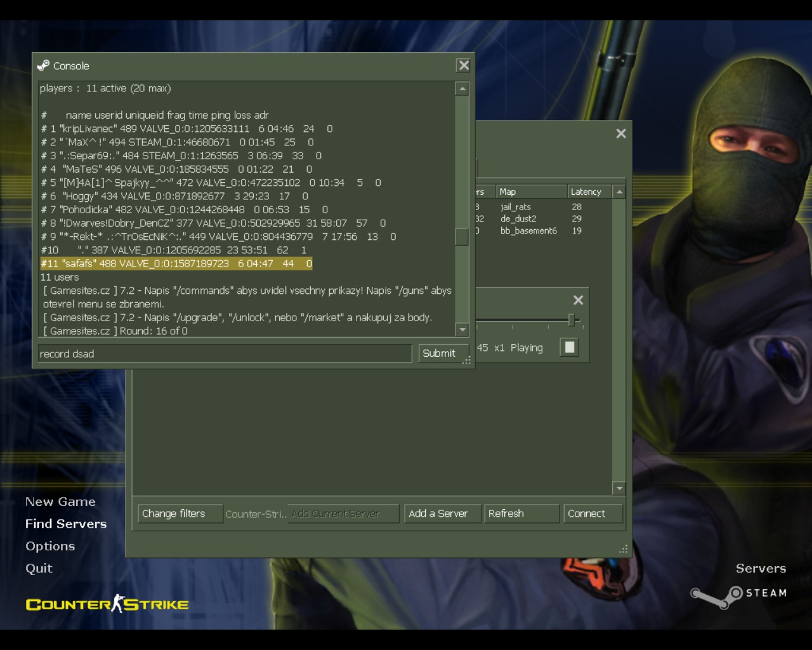The image size is (812, 650).
Task: Open Change filters in server browser
Action: [180, 514]
